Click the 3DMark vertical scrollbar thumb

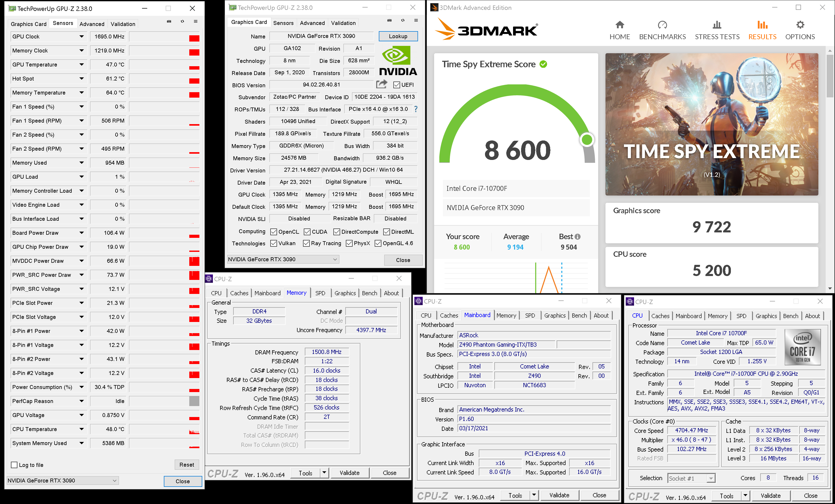coord(830,76)
